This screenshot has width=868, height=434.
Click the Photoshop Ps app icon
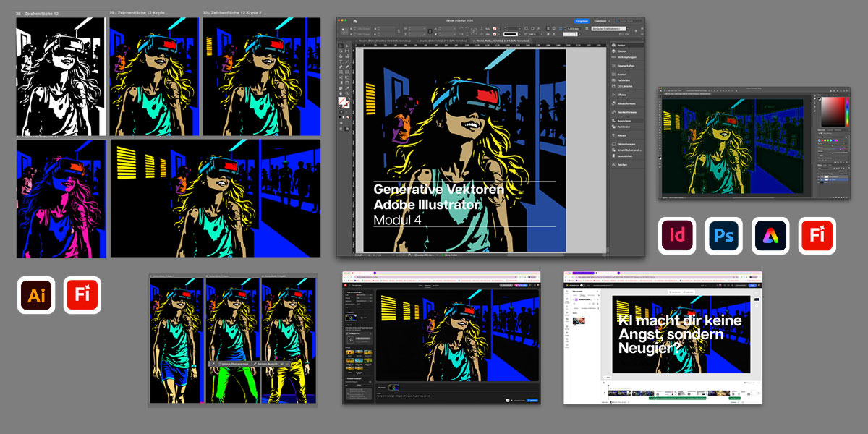coord(724,236)
